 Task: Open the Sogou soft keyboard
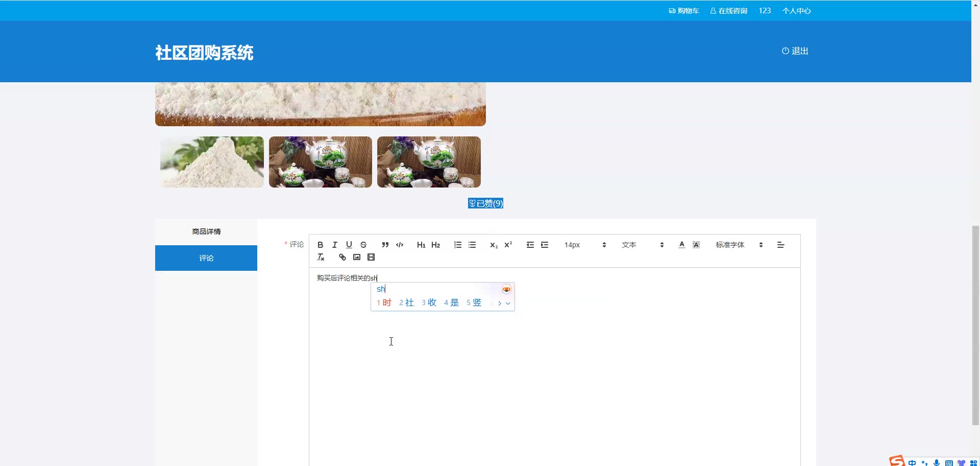[949, 463]
